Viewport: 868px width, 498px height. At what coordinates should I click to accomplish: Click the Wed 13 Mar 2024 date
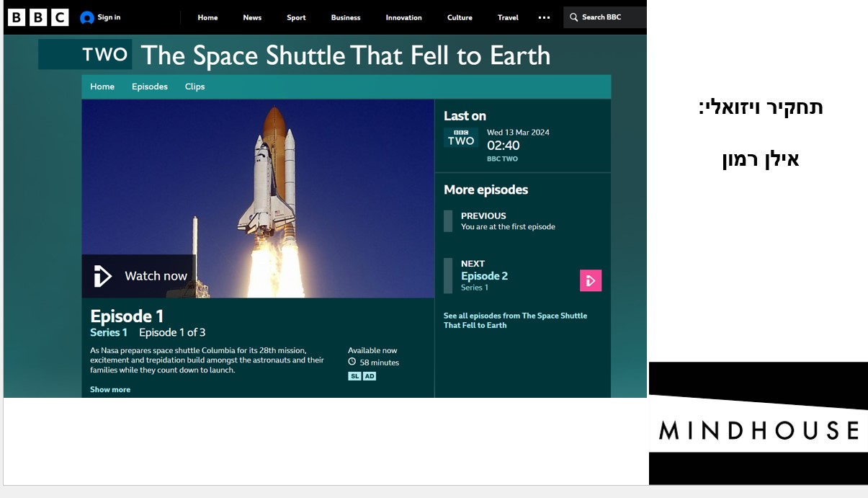518,133
